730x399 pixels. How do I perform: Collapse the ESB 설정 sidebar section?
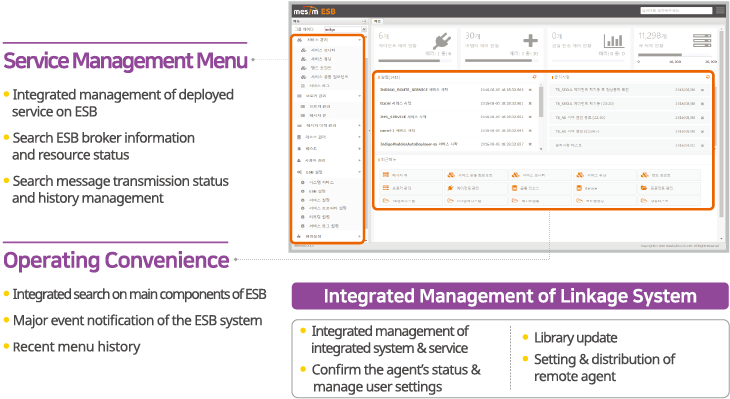coord(359,172)
